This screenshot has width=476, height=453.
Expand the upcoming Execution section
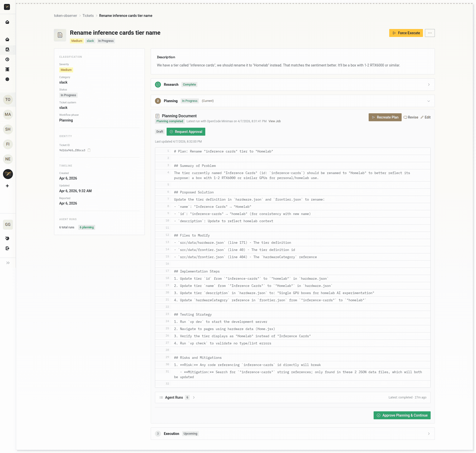(x=429, y=434)
